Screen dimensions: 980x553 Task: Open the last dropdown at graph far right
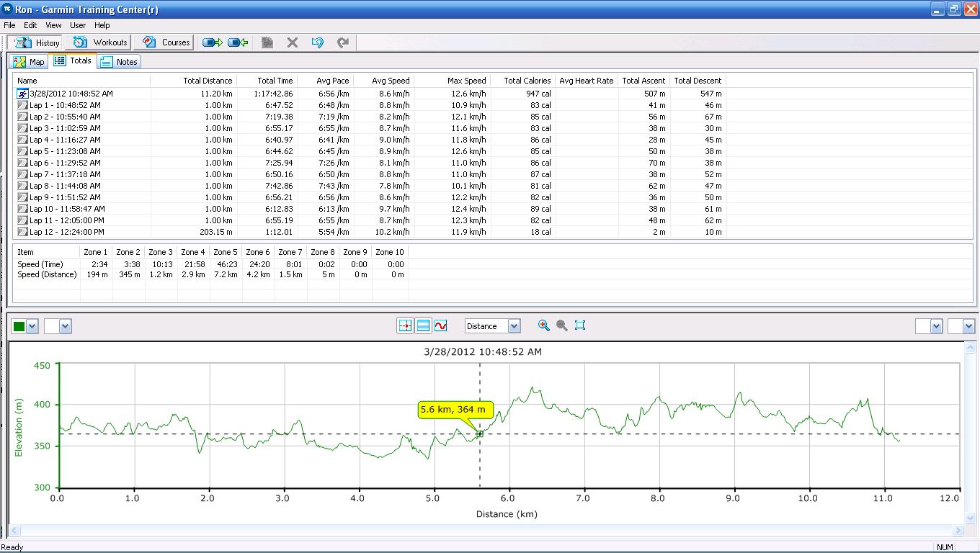[968, 326]
